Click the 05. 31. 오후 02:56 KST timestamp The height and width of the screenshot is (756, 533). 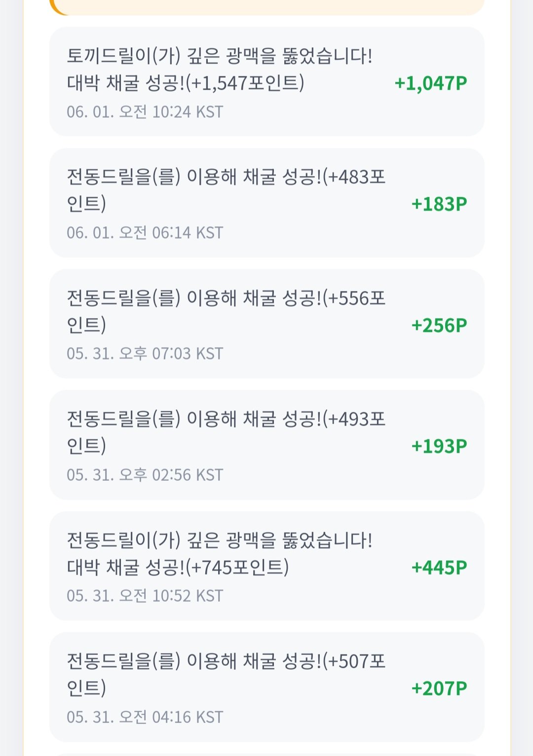(145, 475)
